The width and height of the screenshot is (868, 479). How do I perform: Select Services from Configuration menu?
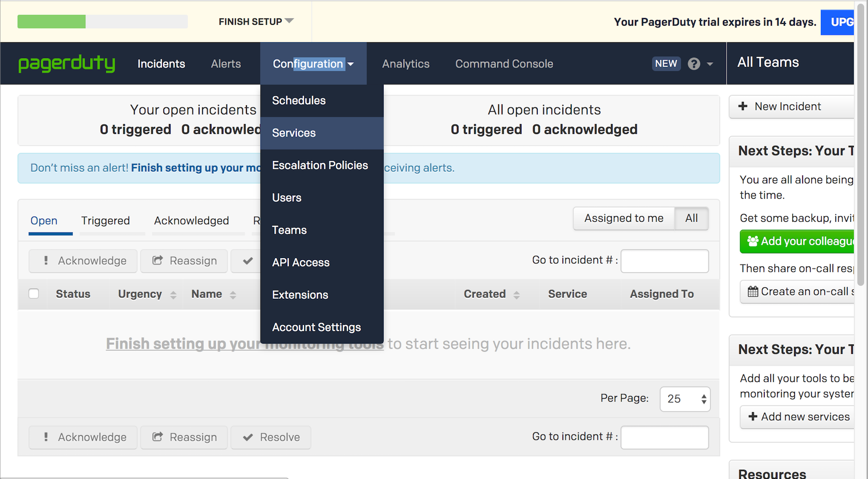pyautogui.click(x=322, y=133)
